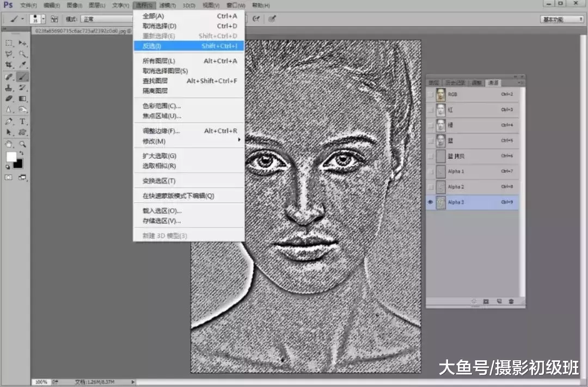Image resolution: width=588 pixels, height=387 pixels.
Task: Show the 蓝 拷贝 channel visibility
Action: 431,156
